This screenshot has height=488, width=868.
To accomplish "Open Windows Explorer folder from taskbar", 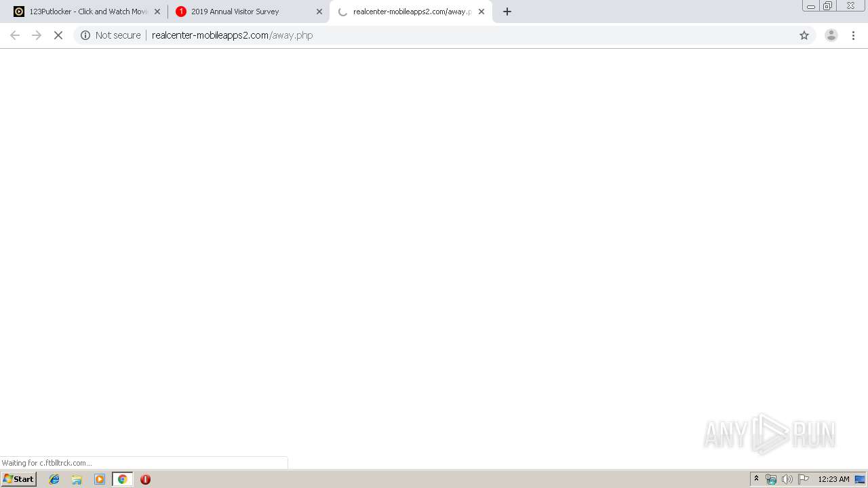I will point(77,479).
